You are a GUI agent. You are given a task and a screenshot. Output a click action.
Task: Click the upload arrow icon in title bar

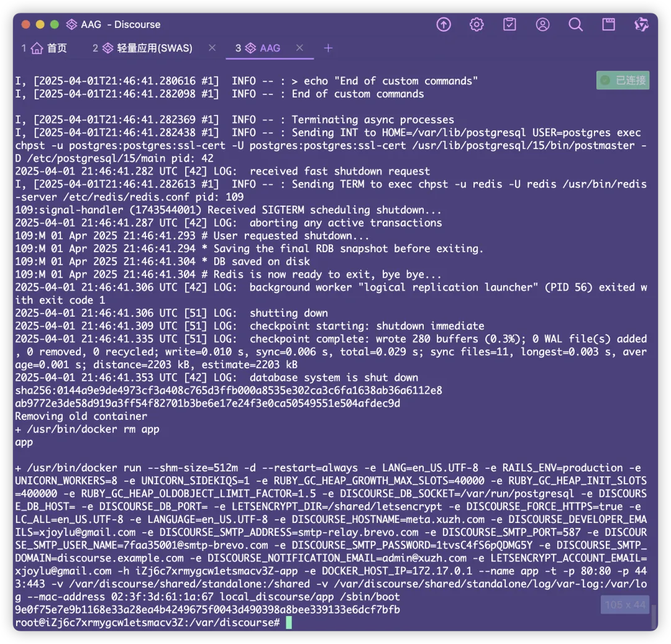pyautogui.click(x=444, y=24)
